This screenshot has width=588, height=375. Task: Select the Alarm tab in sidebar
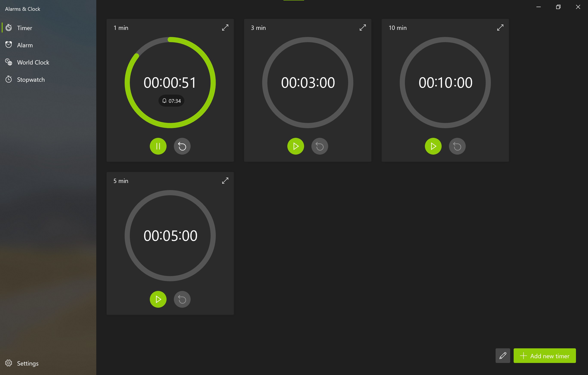coord(24,45)
